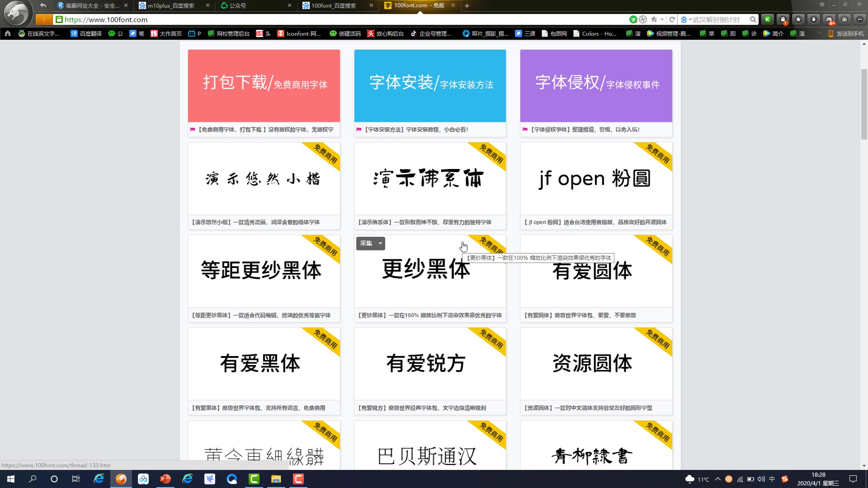Screen dimensions: 868x488
Task: Open the red 打包下载 free fonts banner
Action: pyautogui.click(x=264, y=85)
